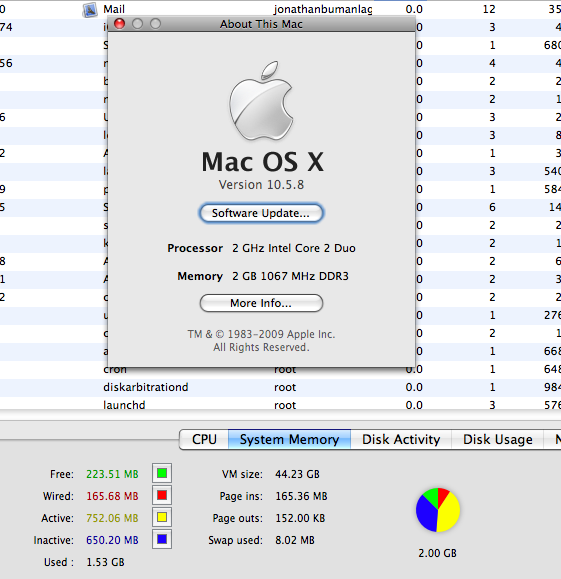The image size is (561, 579).
Task: Click the About This Mac title bar
Action: pos(261,24)
